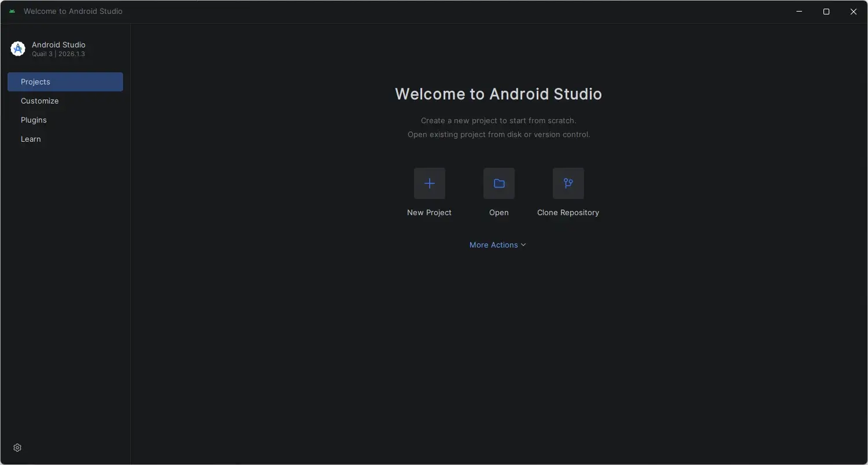
Task: Go to the Learn tab
Action: pyautogui.click(x=65, y=139)
